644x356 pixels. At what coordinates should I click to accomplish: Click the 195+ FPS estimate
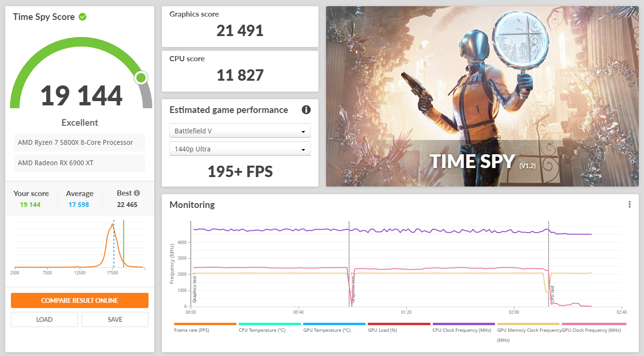240,171
